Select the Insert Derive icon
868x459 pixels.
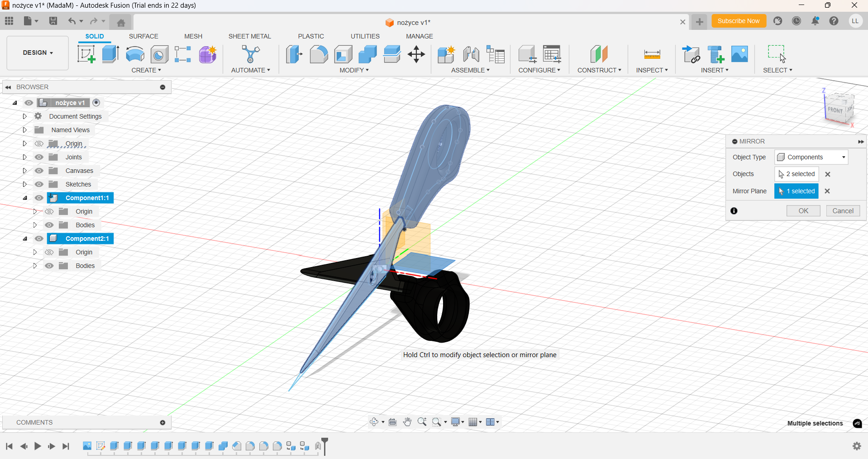click(x=691, y=54)
